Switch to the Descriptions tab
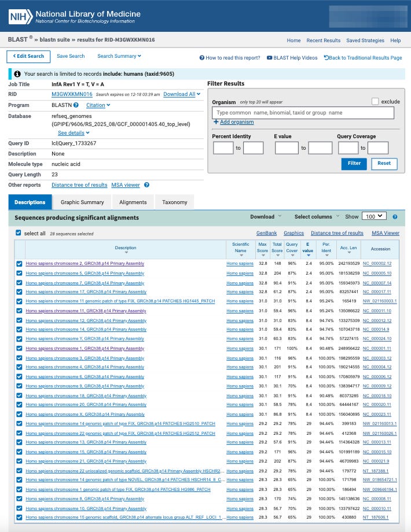 click(x=30, y=202)
